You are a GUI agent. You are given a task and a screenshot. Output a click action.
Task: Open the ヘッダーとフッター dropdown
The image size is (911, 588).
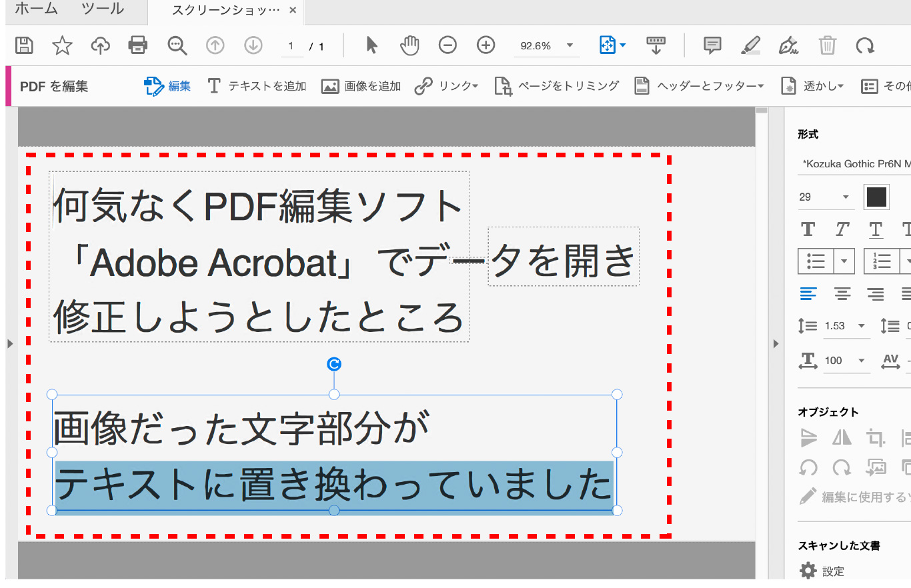698,86
